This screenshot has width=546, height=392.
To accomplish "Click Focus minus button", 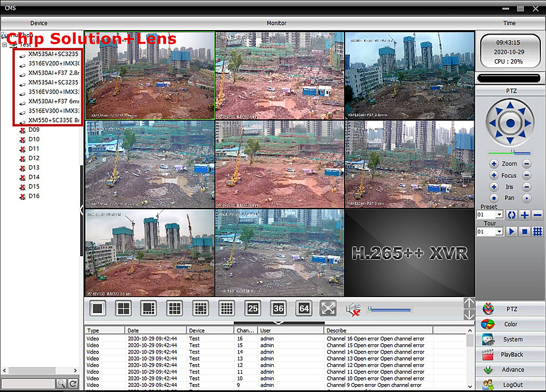I will [x=527, y=176].
